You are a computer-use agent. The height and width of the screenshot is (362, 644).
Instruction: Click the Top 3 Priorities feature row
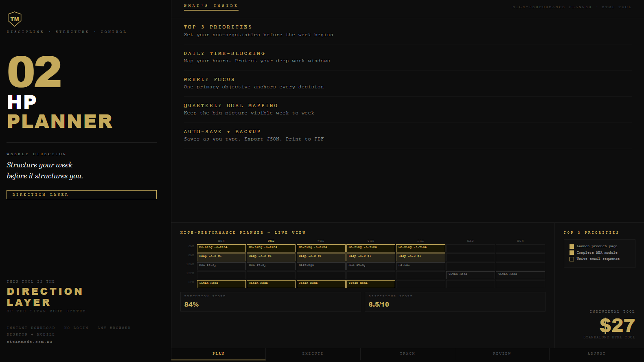coord(407,31)
